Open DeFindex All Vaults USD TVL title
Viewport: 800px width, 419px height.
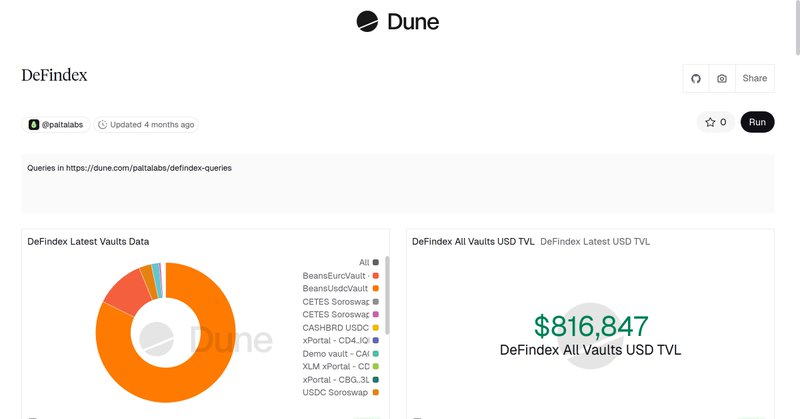pos(473,241)
